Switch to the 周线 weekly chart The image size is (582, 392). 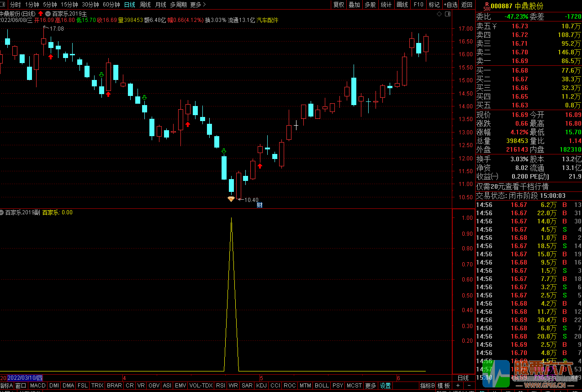145,5
